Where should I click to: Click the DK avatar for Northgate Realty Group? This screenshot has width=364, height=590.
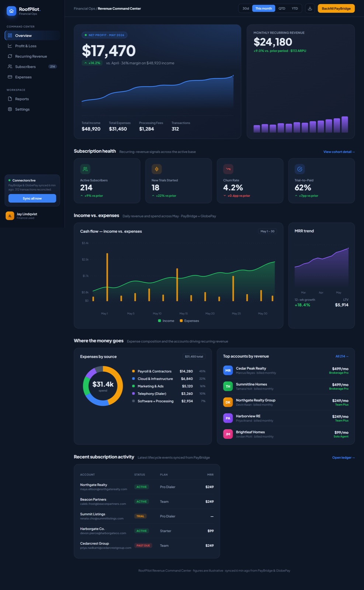[x=228, y=402]
